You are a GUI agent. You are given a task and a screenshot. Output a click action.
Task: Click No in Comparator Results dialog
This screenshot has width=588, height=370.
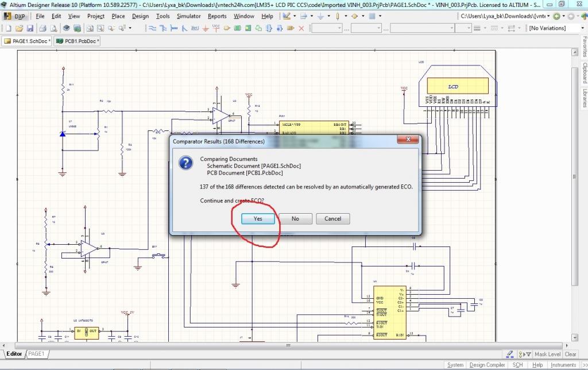[295, 219]
